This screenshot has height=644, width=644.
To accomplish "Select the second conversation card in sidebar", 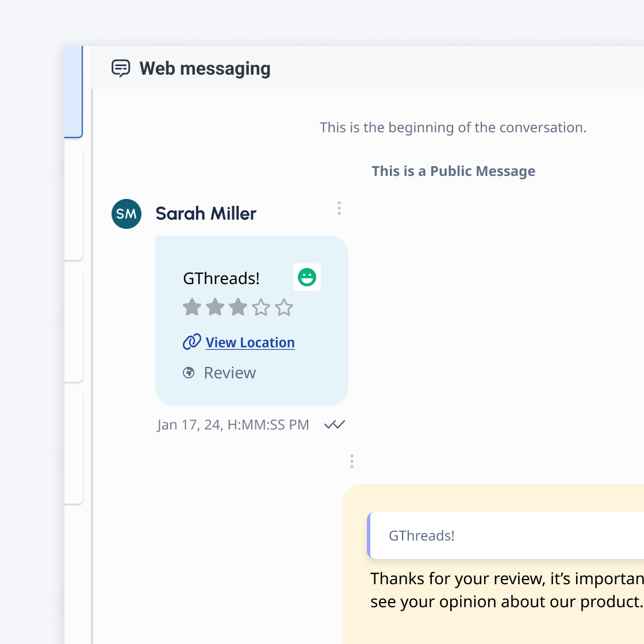I will coord(74,204).
